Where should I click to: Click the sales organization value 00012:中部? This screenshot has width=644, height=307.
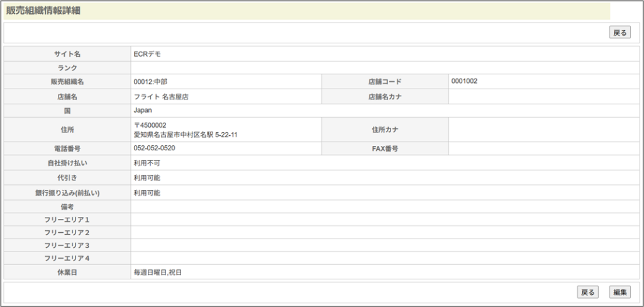(x=150, y=82)
